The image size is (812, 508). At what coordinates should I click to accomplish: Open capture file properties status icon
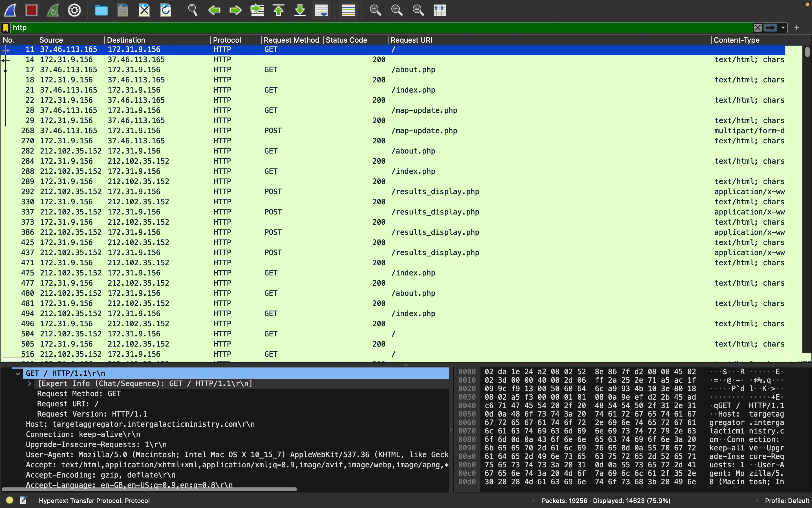[23, 500]
